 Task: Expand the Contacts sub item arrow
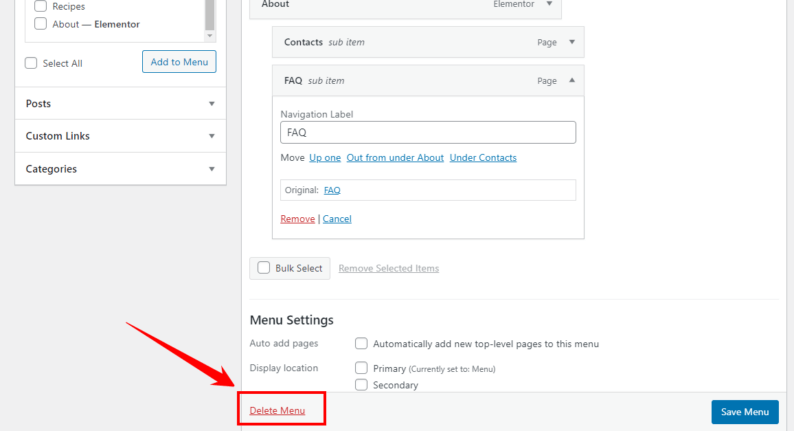coord(572,42)
